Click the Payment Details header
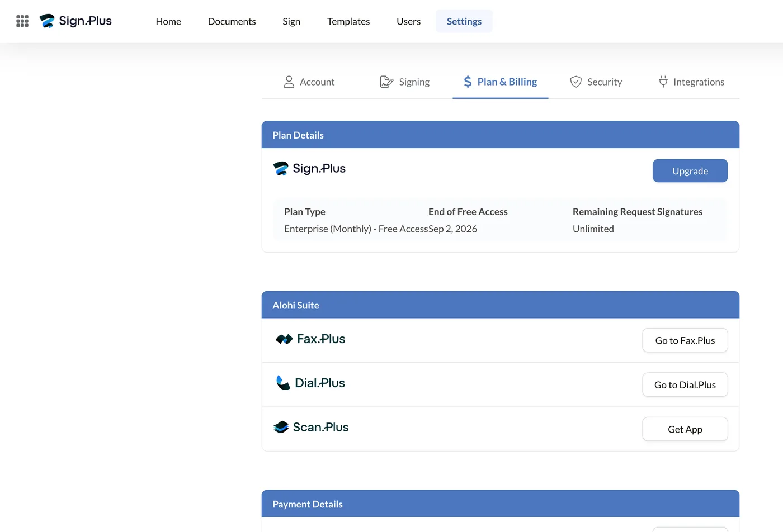783x532 pixels. [501, 504]
